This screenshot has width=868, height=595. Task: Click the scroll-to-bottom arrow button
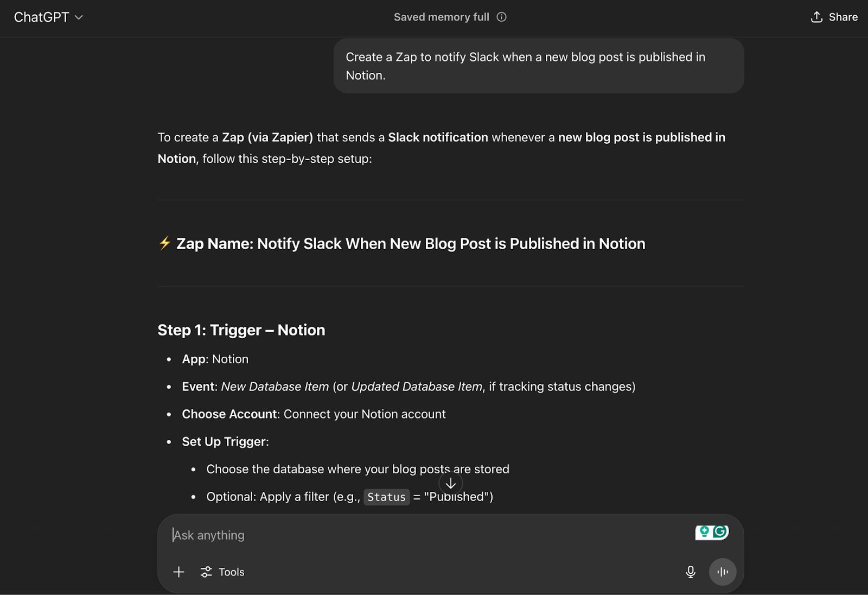click(x=451, y=483)
